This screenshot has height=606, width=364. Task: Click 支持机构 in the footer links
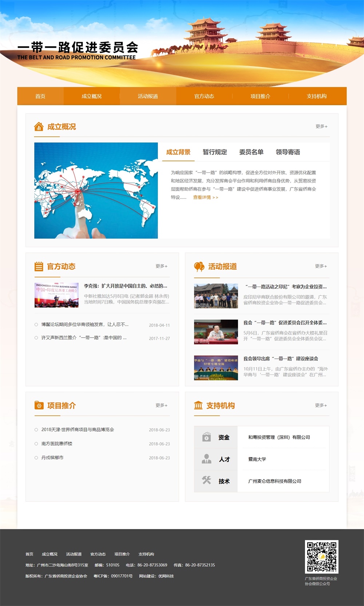(146, 554)
